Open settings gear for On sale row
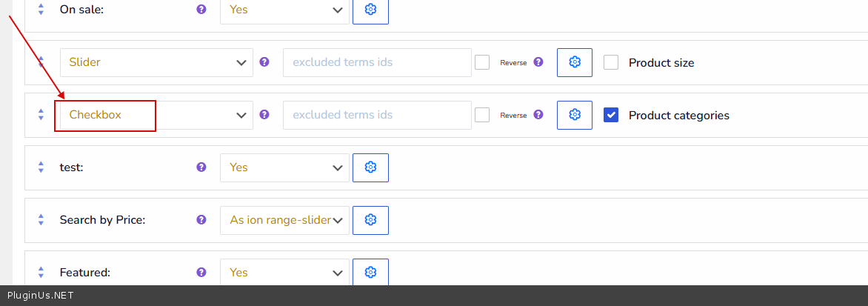The image size is (868, 306). [370, 10]
